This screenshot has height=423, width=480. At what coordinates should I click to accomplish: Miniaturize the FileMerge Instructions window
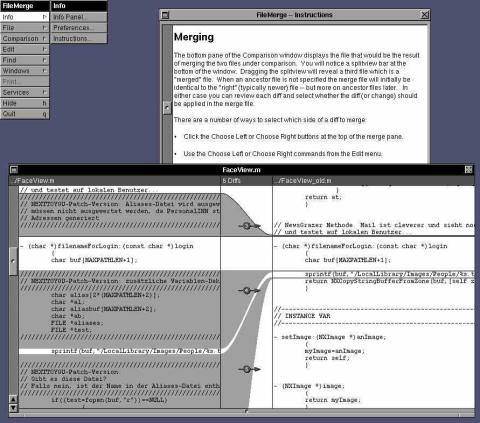(165, 15)
